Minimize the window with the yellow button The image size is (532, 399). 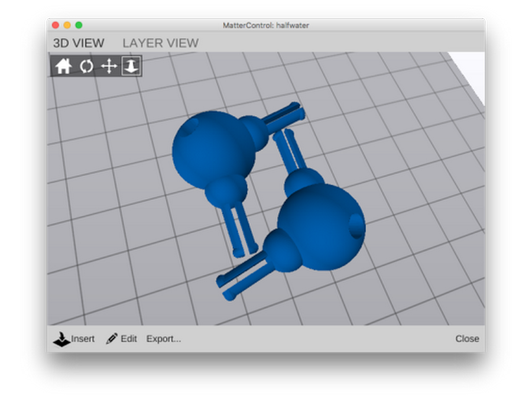[67, 25]
